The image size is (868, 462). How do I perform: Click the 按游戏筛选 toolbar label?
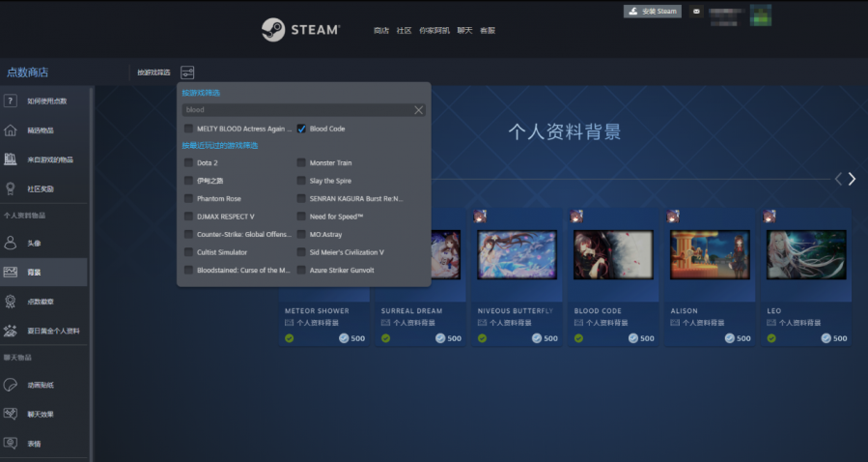pos(154,72)
